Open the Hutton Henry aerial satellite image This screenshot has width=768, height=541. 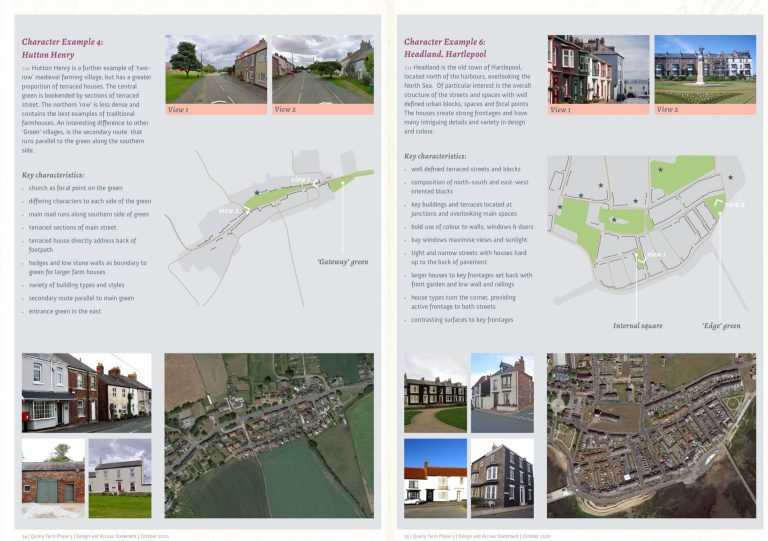269,435
